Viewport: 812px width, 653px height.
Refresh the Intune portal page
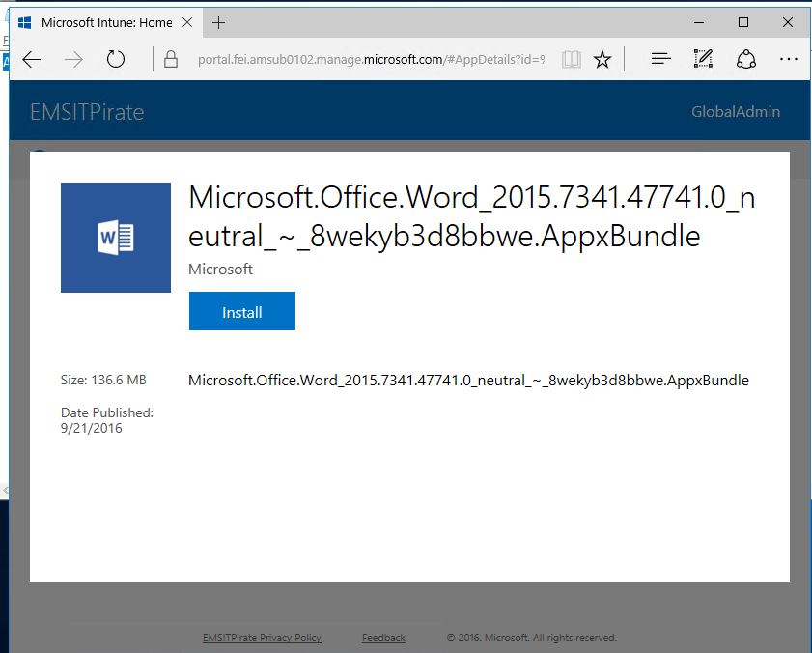[116, 60]
